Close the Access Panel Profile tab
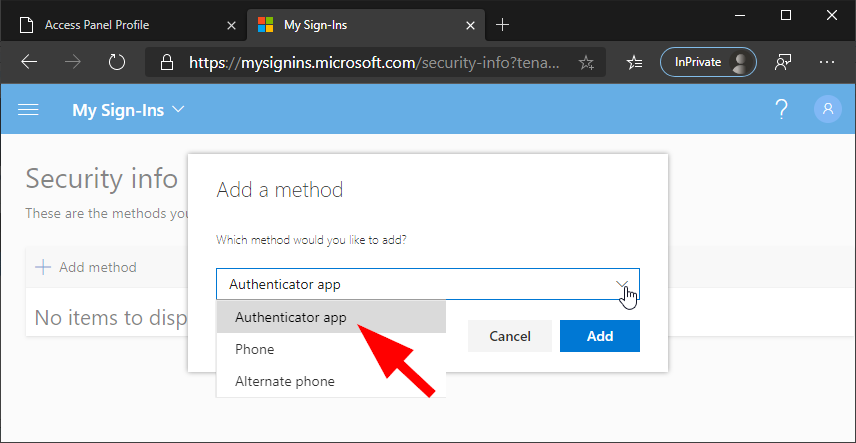This screenshot has height=443, width=856. click(233, 24)
